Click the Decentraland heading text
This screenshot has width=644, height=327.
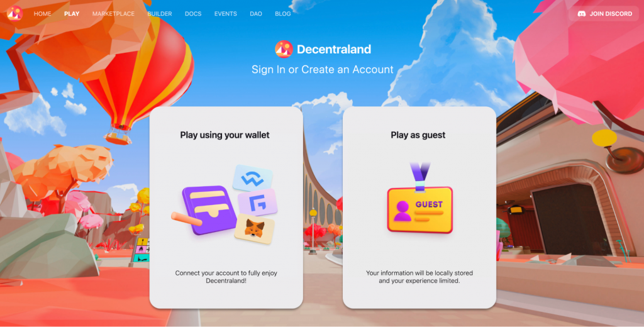[334, 49]
